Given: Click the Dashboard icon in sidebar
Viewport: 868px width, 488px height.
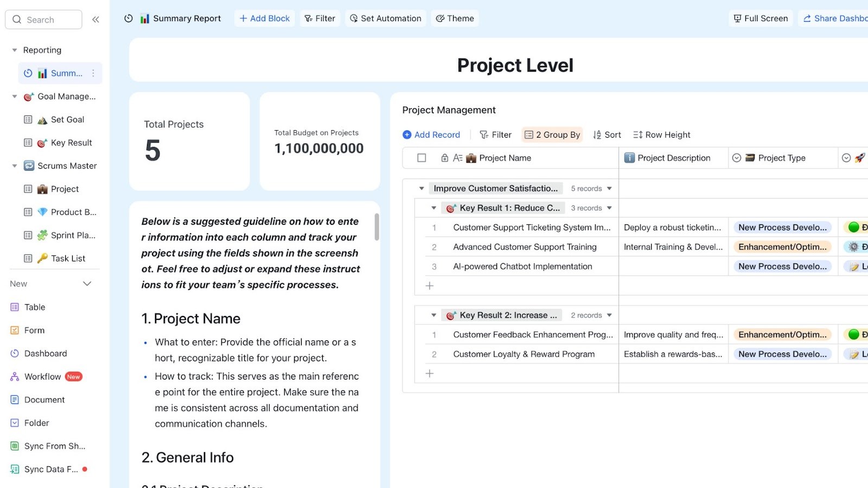Looking at the screenshot, I should click(14, 353).
